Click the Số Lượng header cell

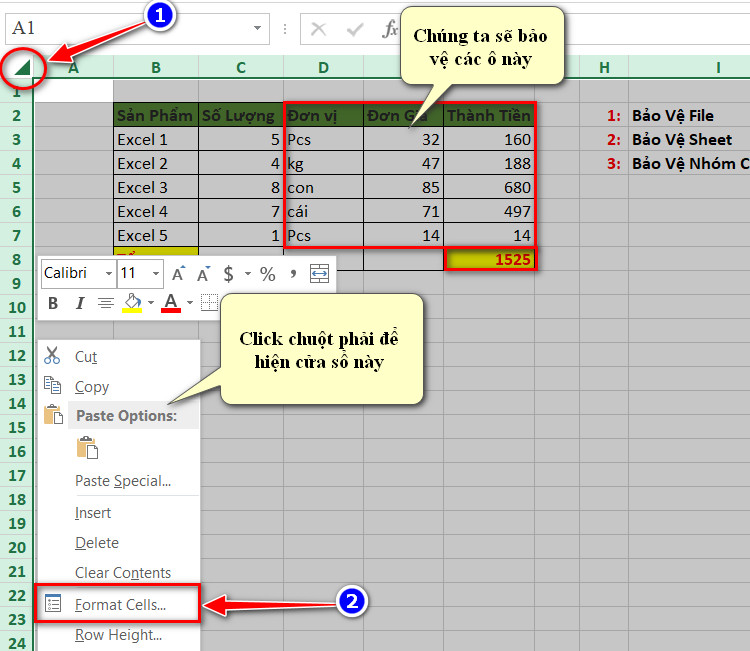(241, 115)
